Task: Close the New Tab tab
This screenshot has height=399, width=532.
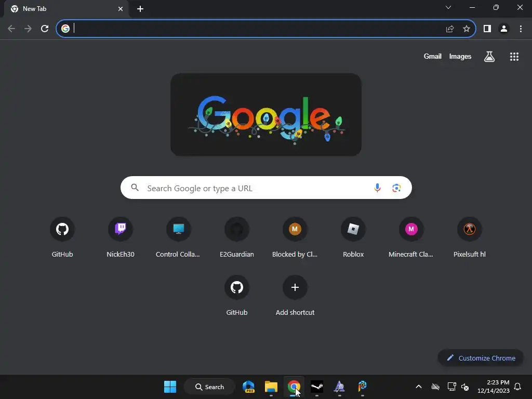Action: 121,9
